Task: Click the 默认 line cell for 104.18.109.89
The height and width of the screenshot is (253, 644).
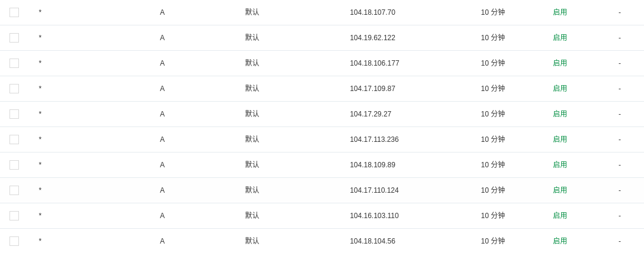Action: 252,165
